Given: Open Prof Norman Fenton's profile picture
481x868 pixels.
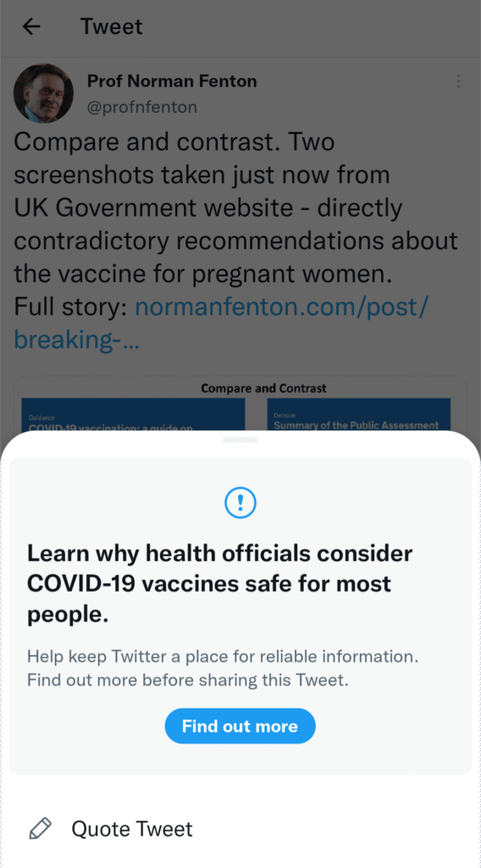Looking at the screenshot, I should [44, 93].
